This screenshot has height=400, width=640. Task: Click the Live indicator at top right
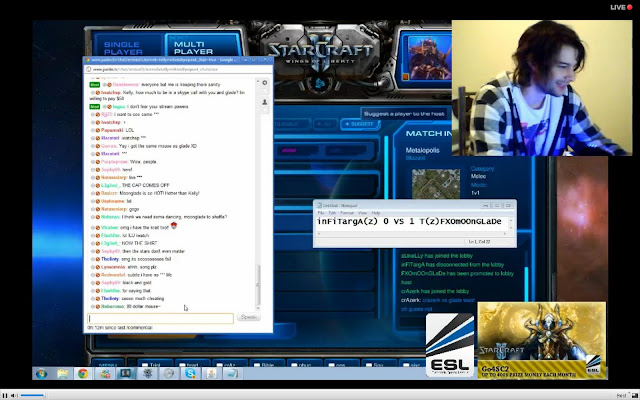[x=621, y=7]
